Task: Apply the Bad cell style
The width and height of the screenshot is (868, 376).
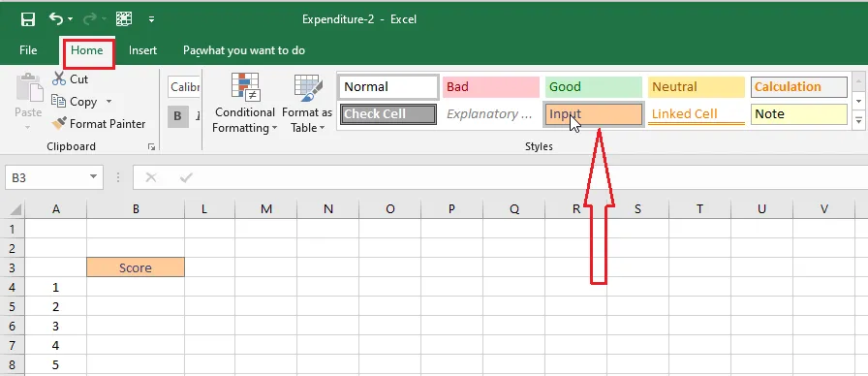Action: click(x=491, y=87)
